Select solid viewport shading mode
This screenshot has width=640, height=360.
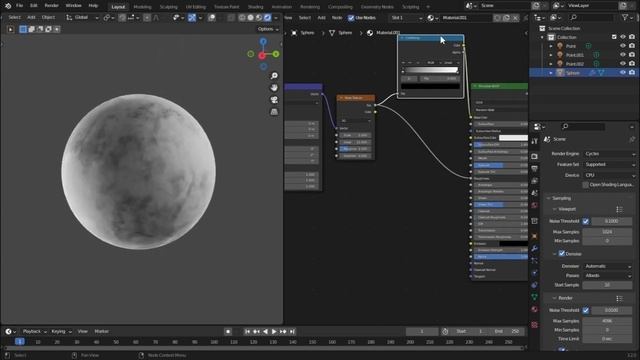[x=251, y=18]
